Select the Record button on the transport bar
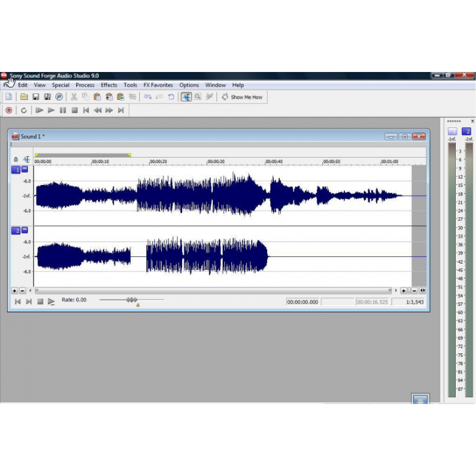This screenshot has height=476, width=476. (9, 110)
